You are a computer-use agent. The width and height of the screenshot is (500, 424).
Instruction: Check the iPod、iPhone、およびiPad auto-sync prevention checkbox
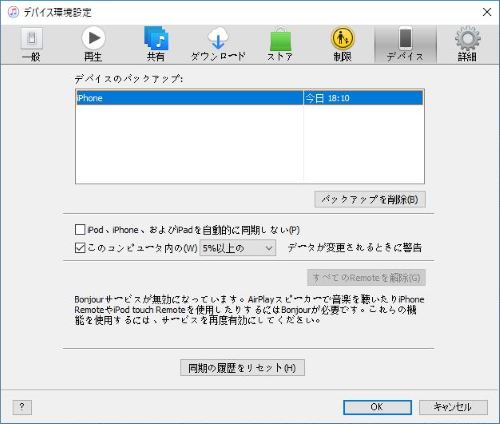(80, 230)
